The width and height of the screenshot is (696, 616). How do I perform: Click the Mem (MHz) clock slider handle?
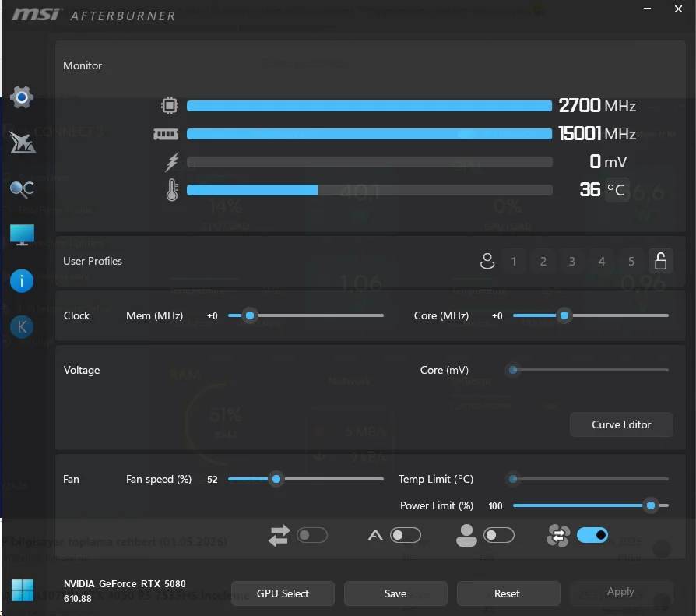(x=250, y=315)
